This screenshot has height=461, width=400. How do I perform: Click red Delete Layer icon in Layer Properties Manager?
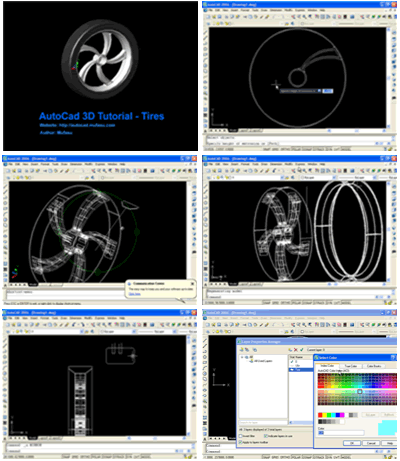(x=296, y=350)
